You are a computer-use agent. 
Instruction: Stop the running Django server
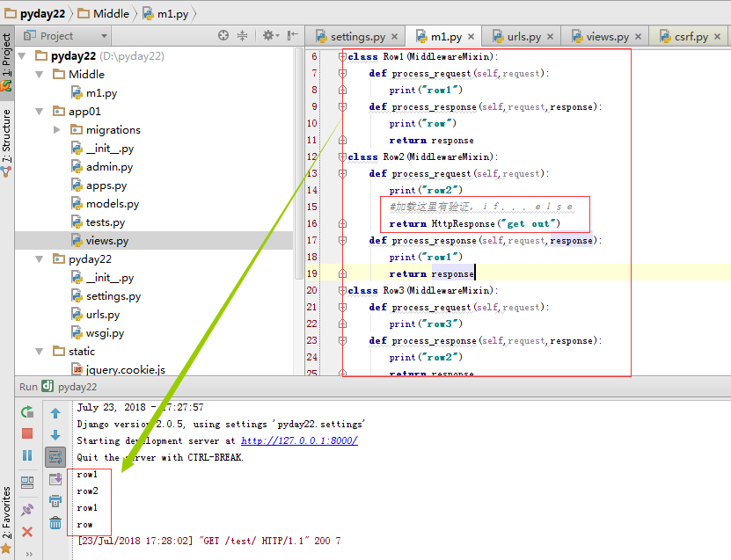[27, 433]
